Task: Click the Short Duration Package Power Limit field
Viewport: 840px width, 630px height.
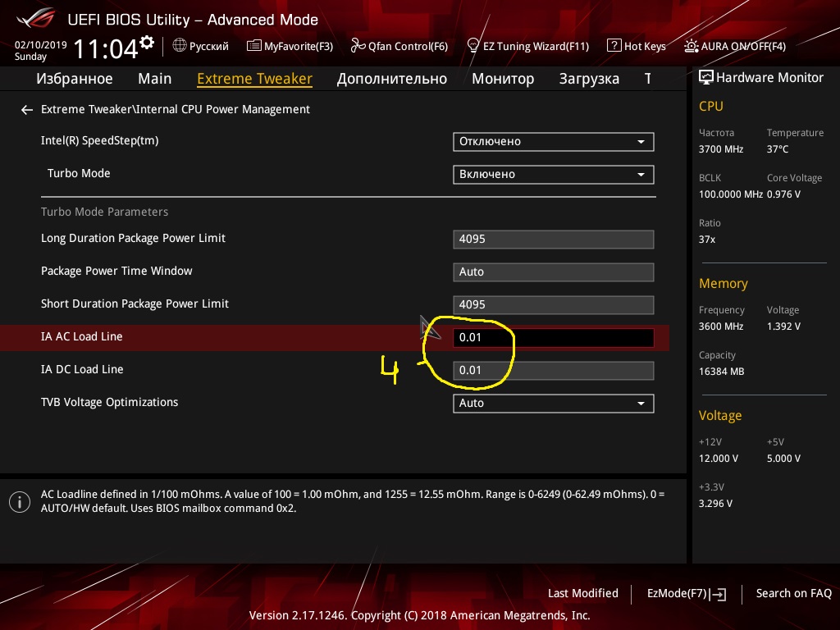Action: point(554,305)
